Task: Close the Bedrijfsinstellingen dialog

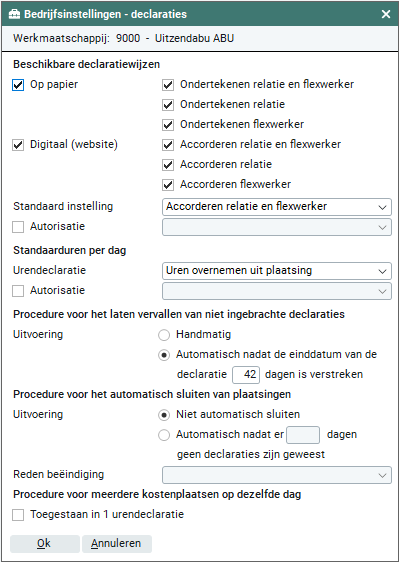Action: pyautogui.click(x=386, y=14)
